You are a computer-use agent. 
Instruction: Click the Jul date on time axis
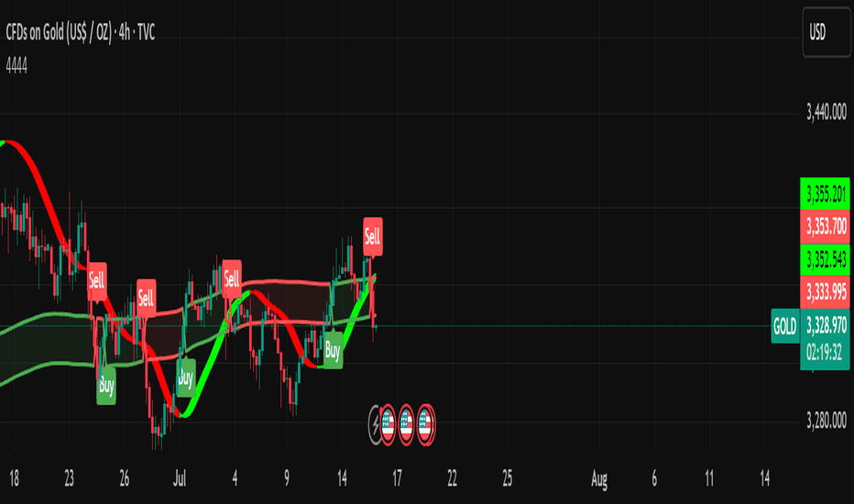180,479
